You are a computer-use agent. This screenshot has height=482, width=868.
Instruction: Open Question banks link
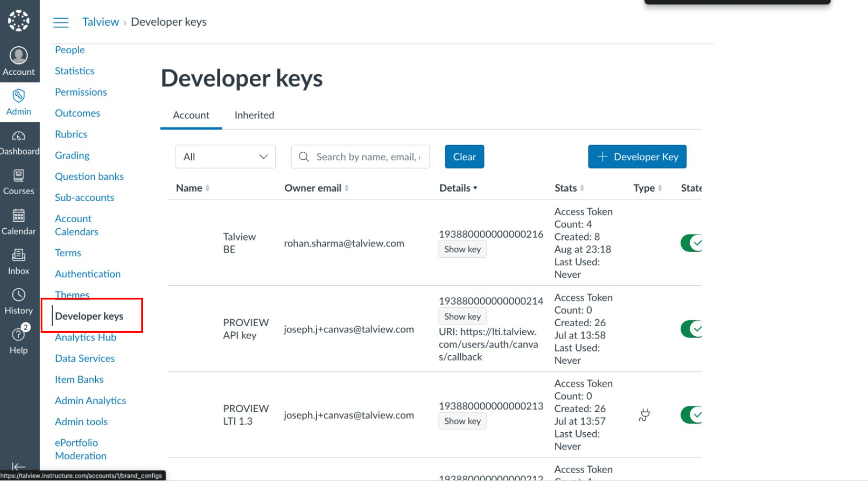[89, 176]
